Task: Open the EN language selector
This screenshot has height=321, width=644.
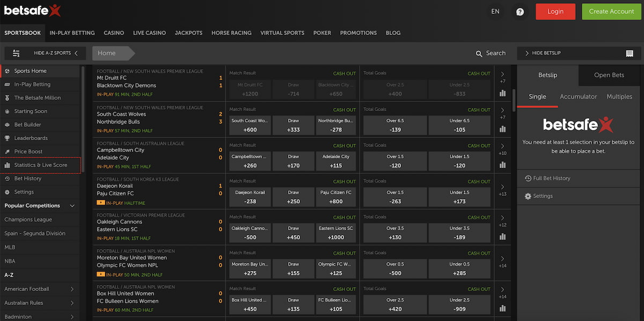Action: click(x=495, y=12)
